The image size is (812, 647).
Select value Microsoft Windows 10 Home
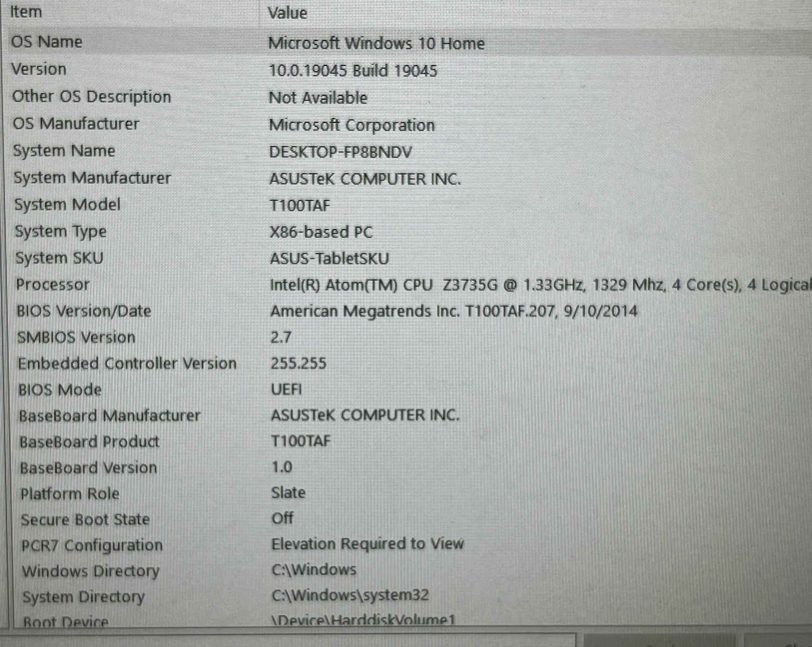point(376,43)
